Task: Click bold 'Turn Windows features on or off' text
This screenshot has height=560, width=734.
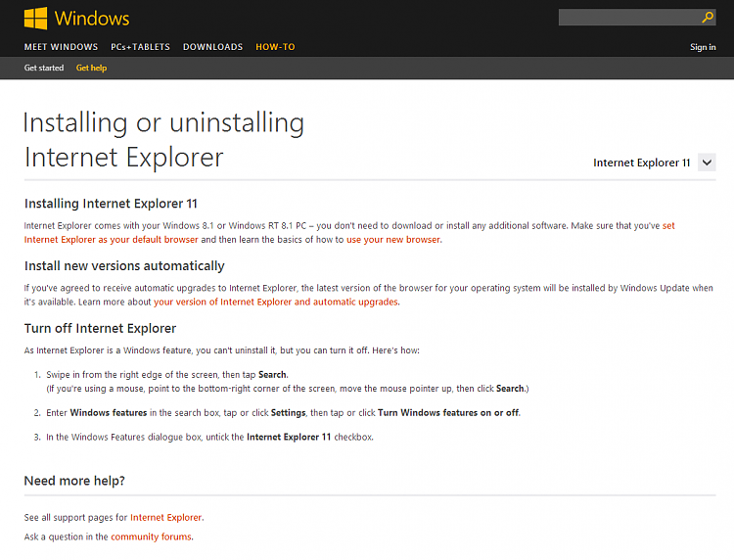Action: (x=448, y=413)
